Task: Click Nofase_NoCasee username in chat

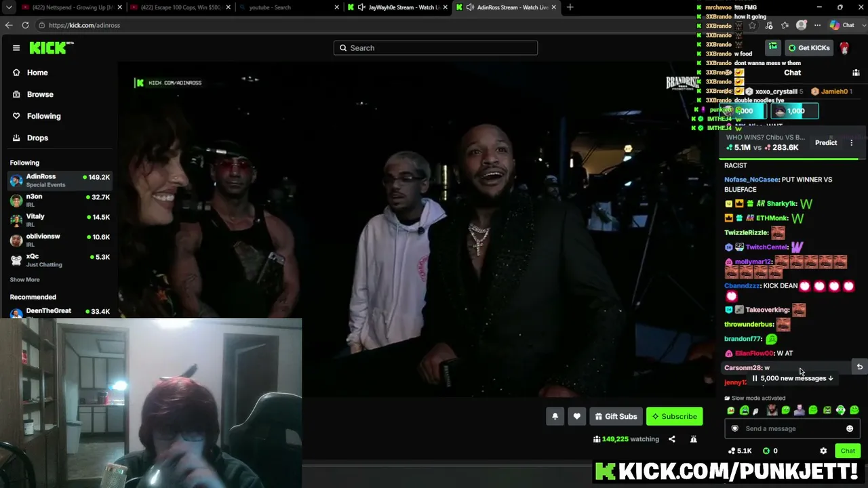Action: coord(751,180)
